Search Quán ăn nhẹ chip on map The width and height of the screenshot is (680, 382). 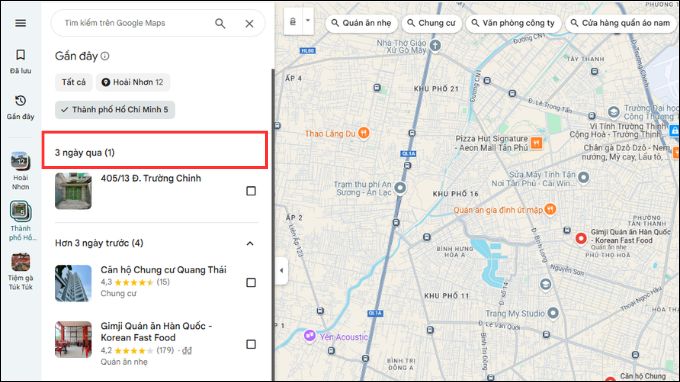click(361, 23)
